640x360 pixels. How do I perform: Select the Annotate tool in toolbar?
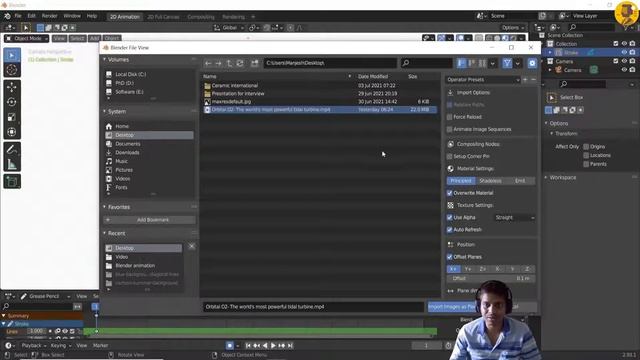point(12,149)
